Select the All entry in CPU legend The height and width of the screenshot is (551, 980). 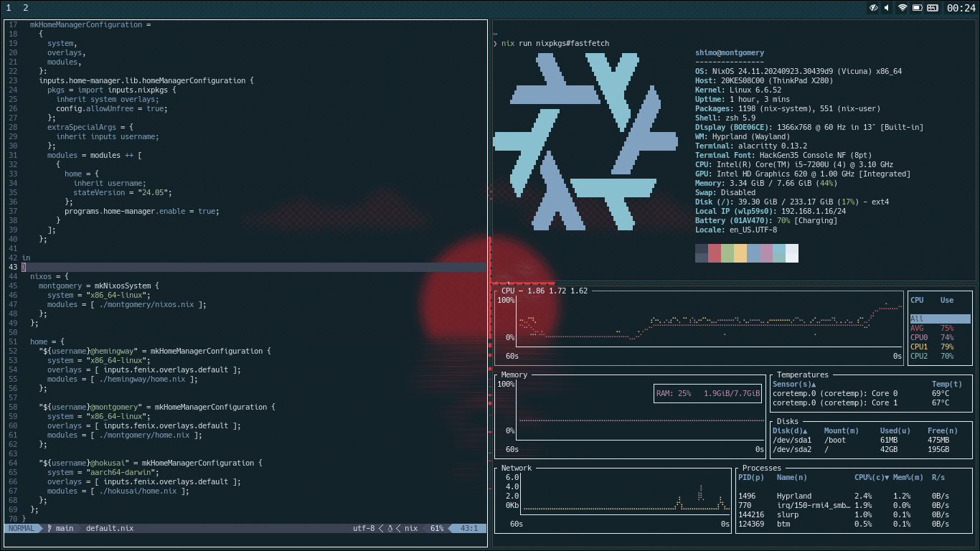coord(940,319)
